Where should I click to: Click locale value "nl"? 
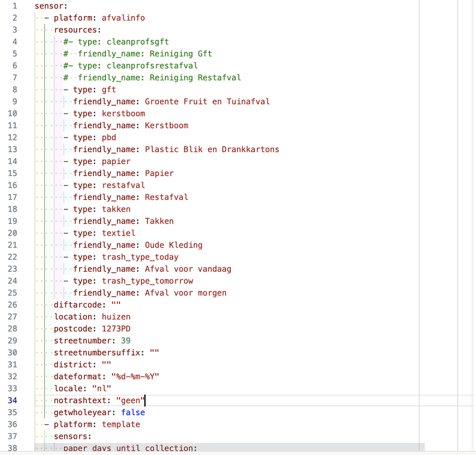pos(102,388)
